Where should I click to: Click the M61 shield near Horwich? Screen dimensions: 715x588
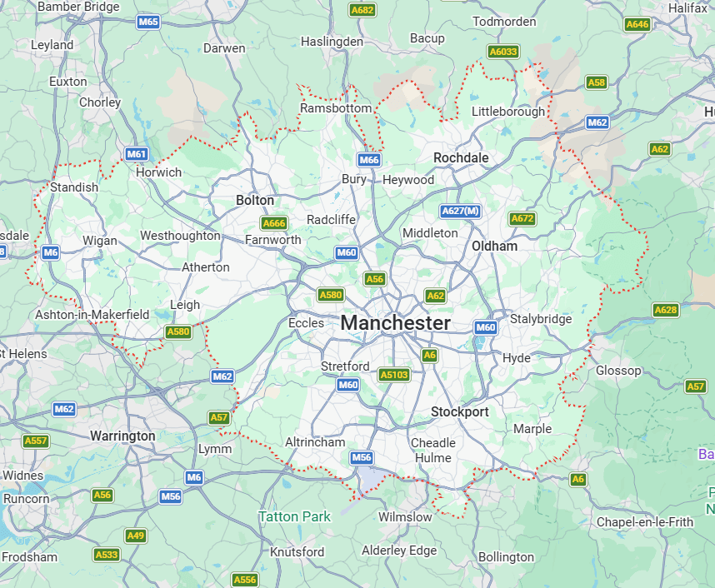(137, 153)
